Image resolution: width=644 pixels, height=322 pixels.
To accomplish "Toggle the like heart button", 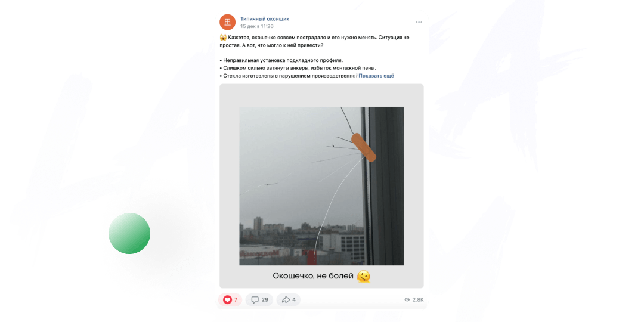I will [227, 300].
